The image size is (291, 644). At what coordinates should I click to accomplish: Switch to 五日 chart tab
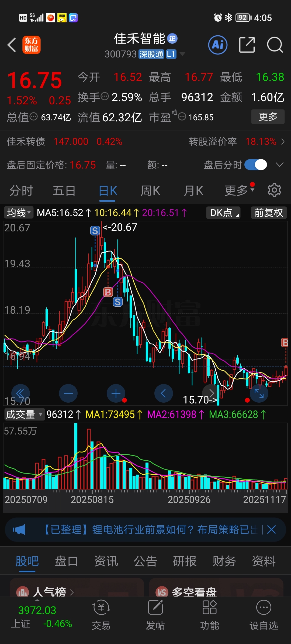(64, 190)
